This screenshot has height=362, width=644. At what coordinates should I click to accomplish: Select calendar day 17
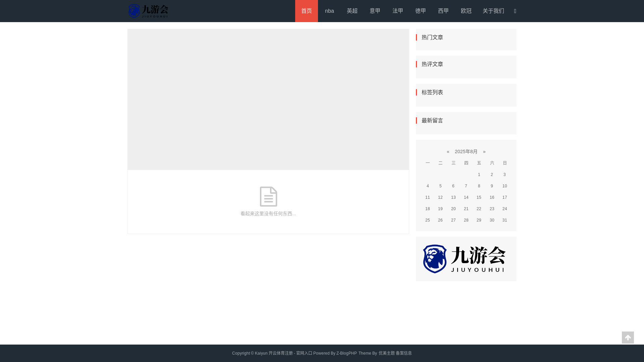click(505, 197)
